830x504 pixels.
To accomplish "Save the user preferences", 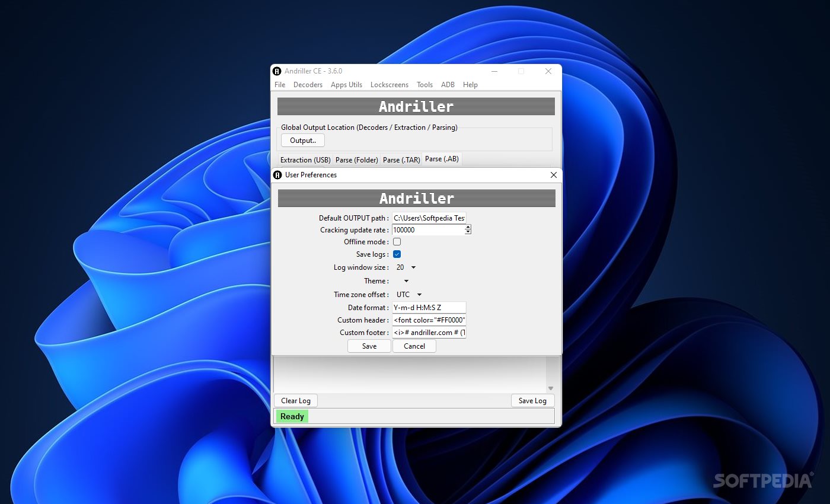I will coord(369,346).
